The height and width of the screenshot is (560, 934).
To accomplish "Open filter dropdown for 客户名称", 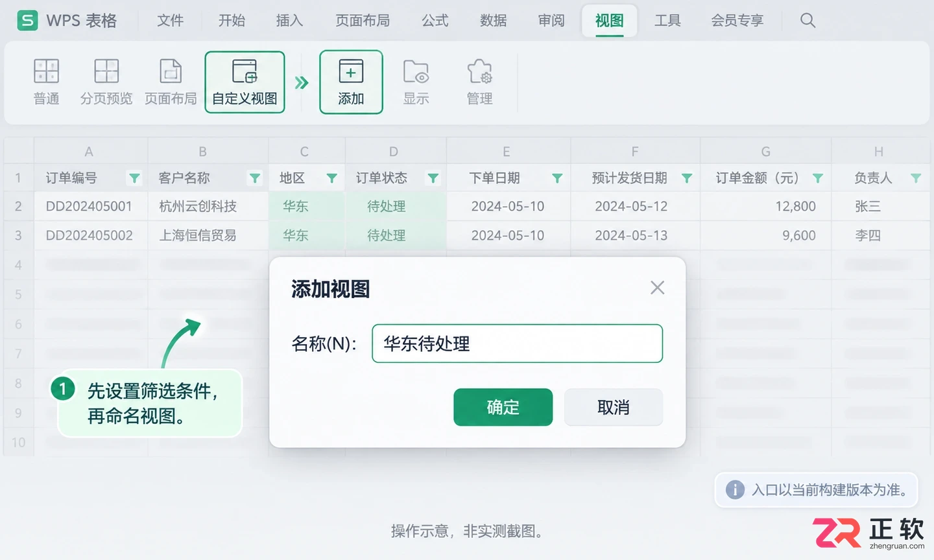I will 255,178.
